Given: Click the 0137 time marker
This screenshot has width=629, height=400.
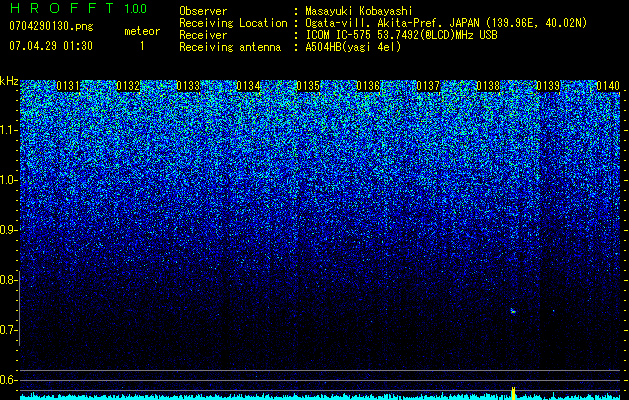Looking at the screenshot, I should (x=428, y=86).
